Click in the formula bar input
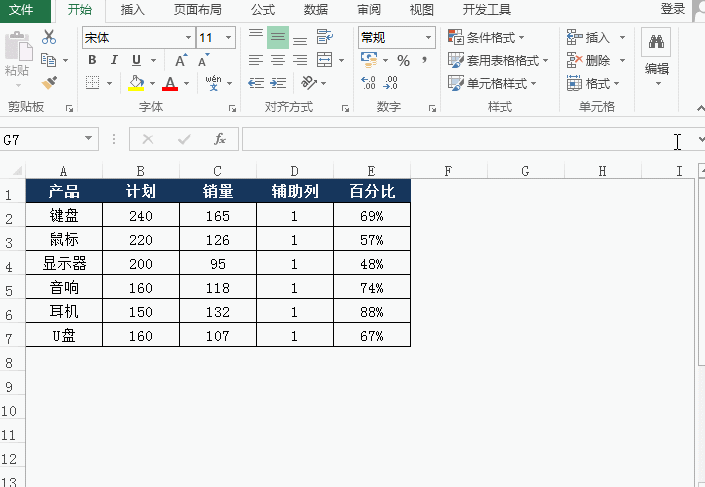The image size is (705, 487). pos(470,139)
